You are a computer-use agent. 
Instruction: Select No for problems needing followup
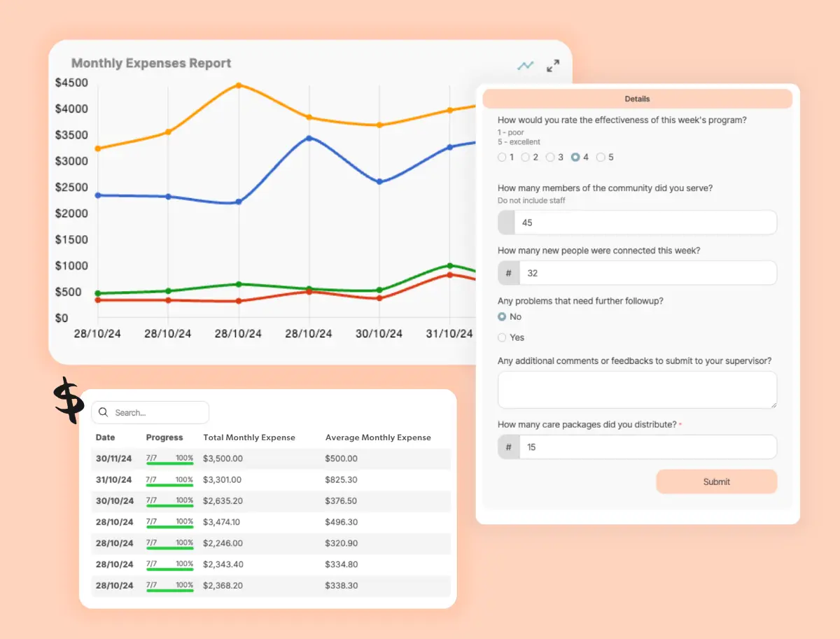click(502, 317)
